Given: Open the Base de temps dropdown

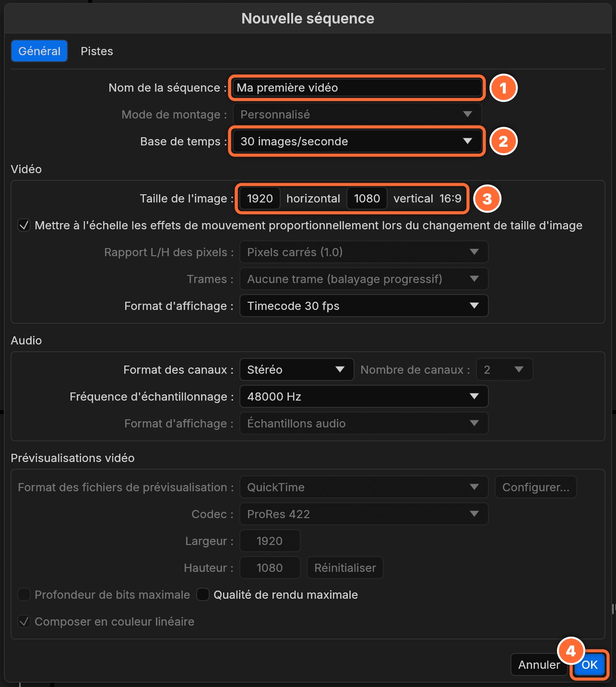Looking at the screenshot, I should coord(357,142).
